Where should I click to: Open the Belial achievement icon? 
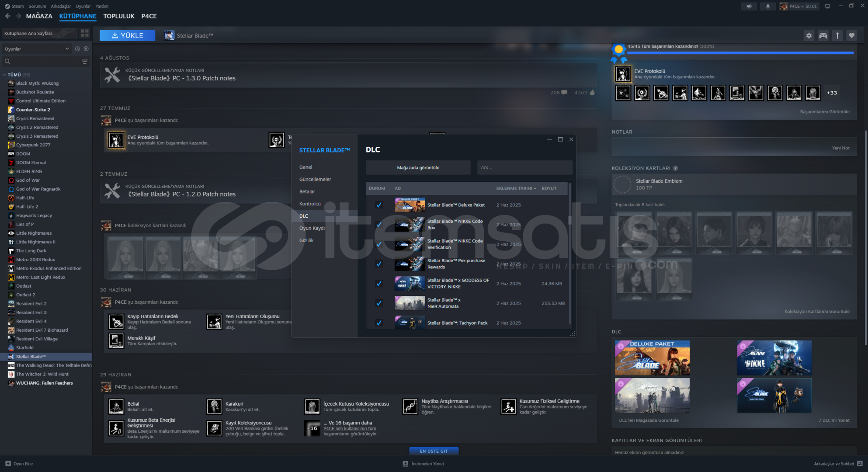coord(116,406)
